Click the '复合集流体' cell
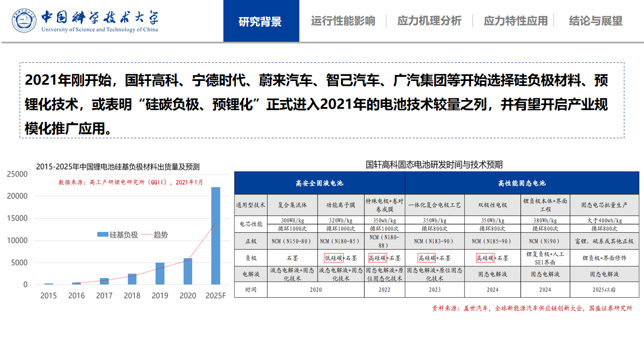 coord(292,205)
